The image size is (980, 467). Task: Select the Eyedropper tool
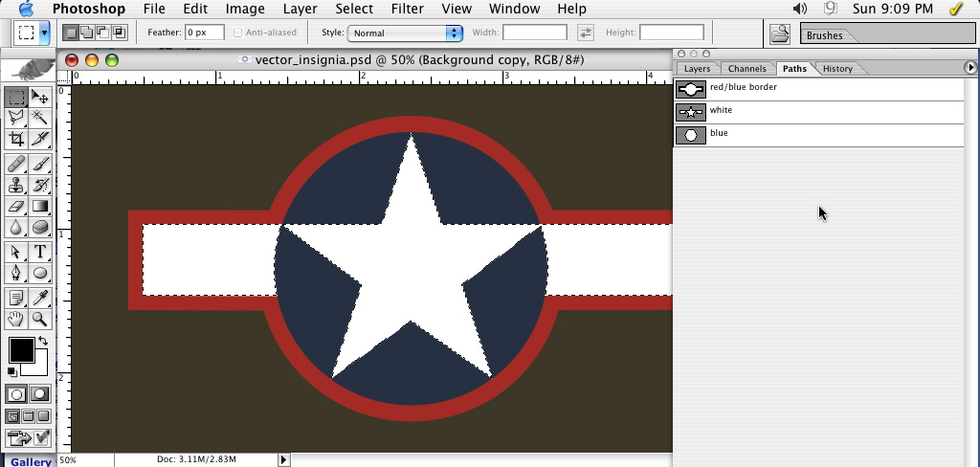[x=40, y=299]
